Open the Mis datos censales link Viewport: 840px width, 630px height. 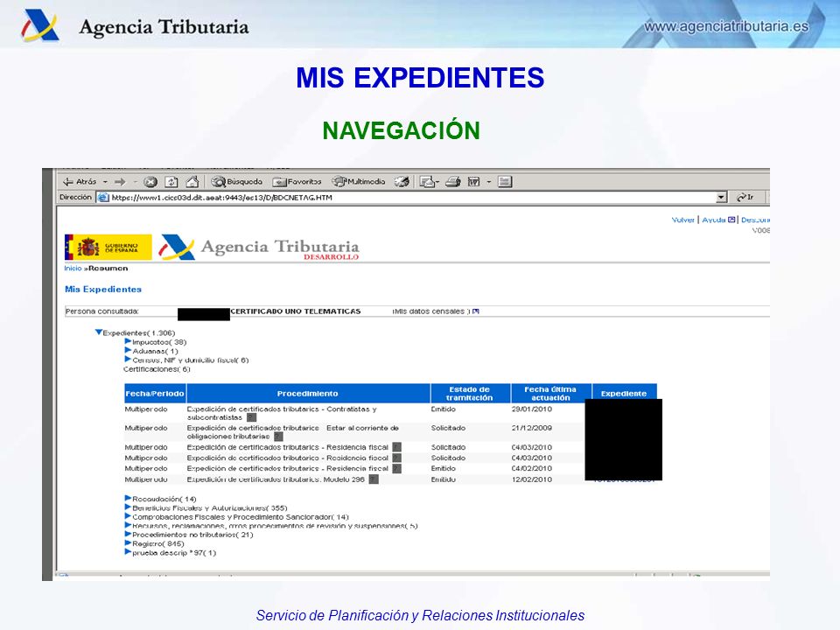[436, 311]
